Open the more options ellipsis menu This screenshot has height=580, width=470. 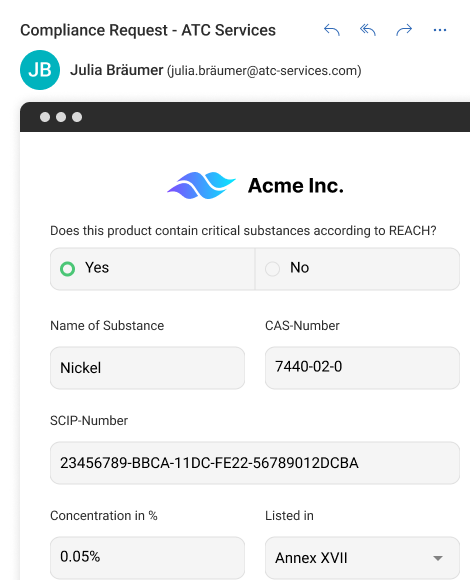click(440, 30)
